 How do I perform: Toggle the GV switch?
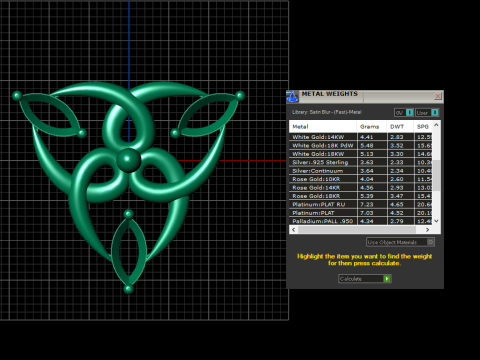(x=404, y=113)
